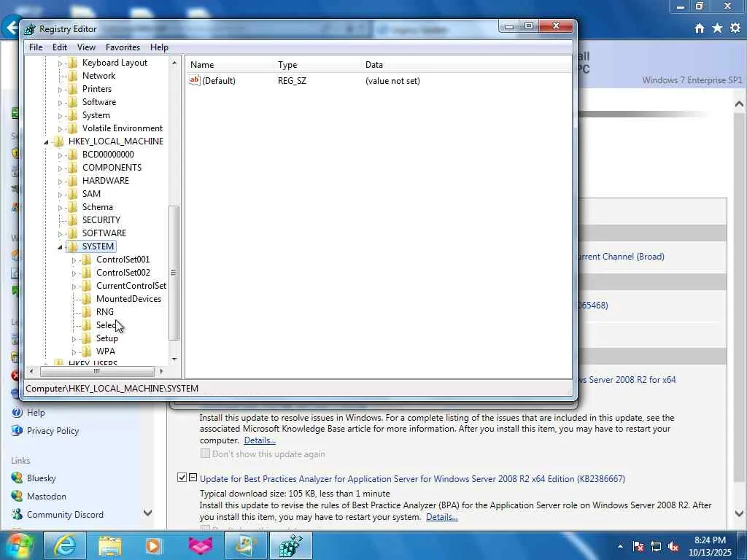
Task: Collapse the SYSTEM key
Action: (x=60, y=247)
